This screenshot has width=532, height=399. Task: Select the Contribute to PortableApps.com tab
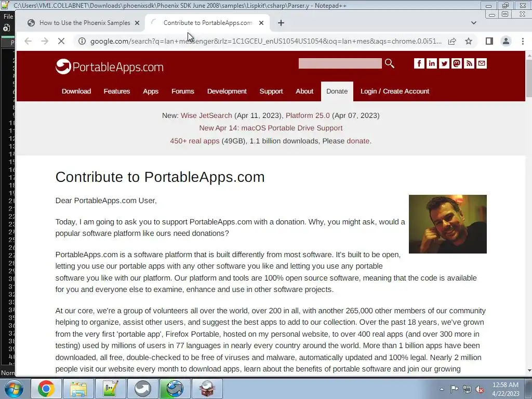tap(208, 23)
